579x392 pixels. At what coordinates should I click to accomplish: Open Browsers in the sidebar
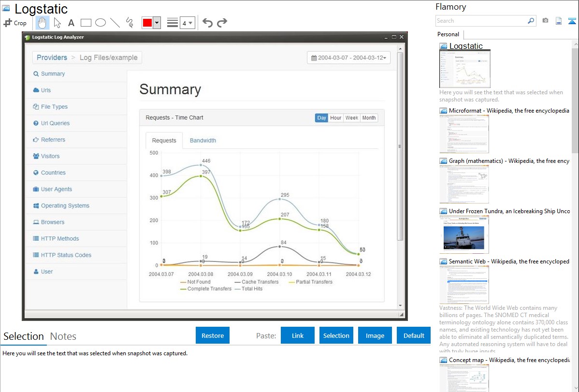point(48,222)
